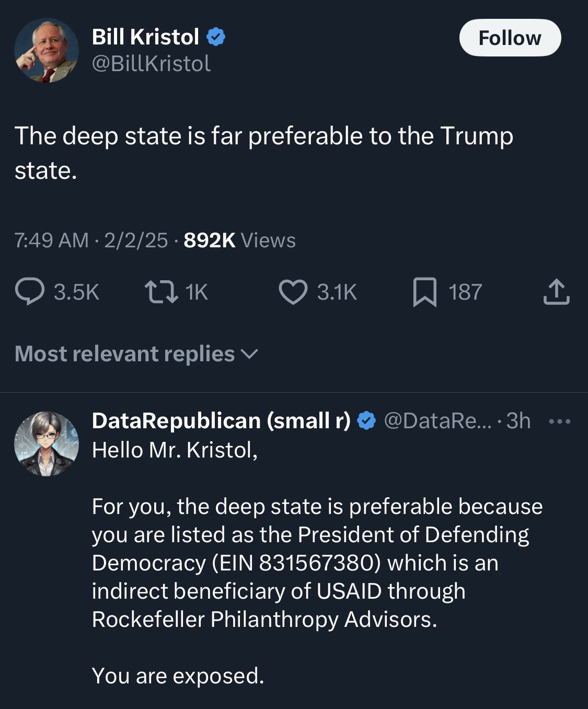The image size is (588, 709).
Task: View the 892K Views analytics
Action: click(239, 241)
